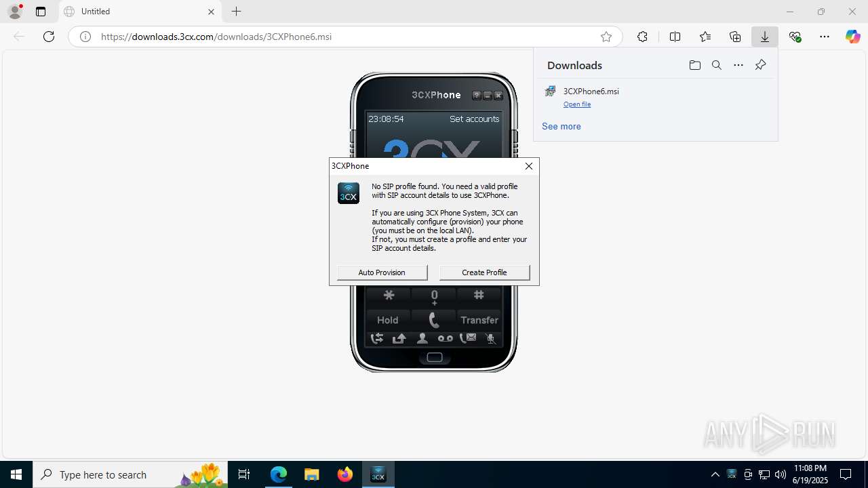Screen dimensions: 868x488
Task: Open volume control in system tray
Action: [x=781, y=474]
